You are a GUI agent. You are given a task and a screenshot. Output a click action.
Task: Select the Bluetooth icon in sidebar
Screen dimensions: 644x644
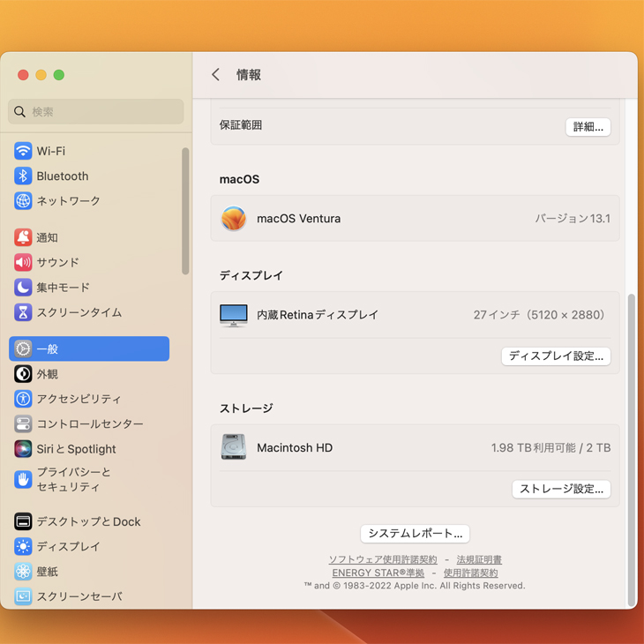pyautogui.click(x=23, y=176)
